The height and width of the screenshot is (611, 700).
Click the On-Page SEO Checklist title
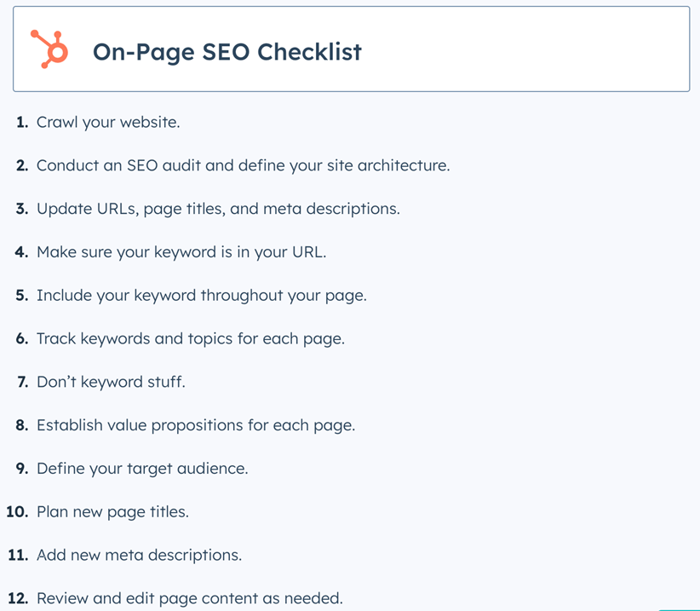pos(227,52)
